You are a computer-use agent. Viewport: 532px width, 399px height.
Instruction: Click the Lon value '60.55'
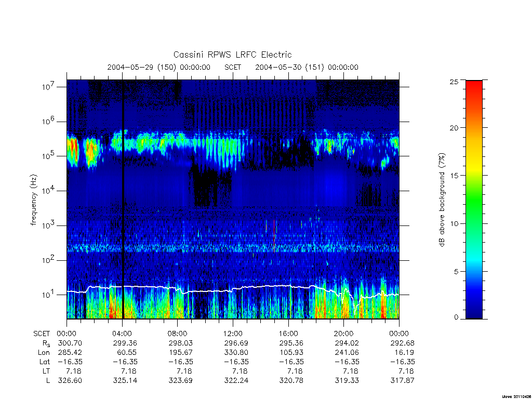pos(128,353)
